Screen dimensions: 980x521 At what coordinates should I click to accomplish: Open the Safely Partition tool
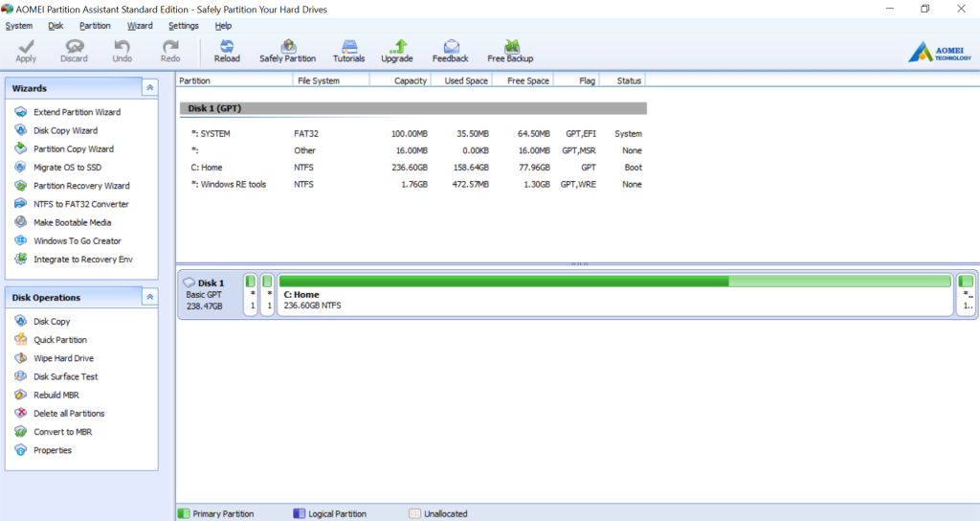coord(287,51)
